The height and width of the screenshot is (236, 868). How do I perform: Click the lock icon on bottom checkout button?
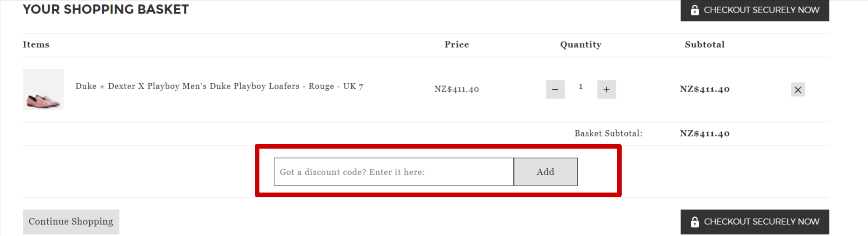click(695, 222)
